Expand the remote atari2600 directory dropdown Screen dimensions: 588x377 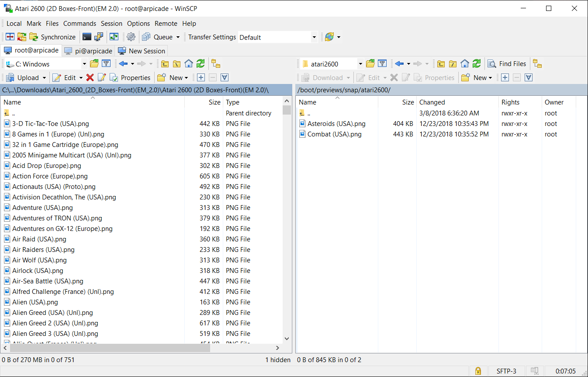click(x=360, y=64)
